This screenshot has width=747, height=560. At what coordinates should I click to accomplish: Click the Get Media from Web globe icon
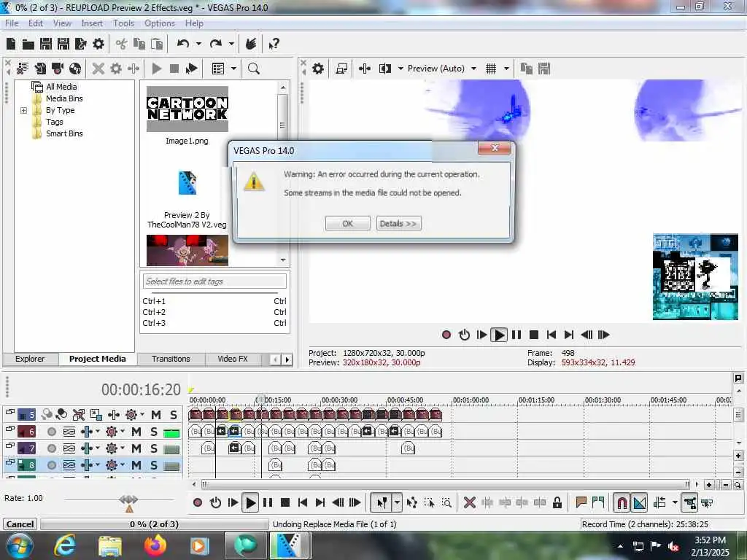click(75, 69)
